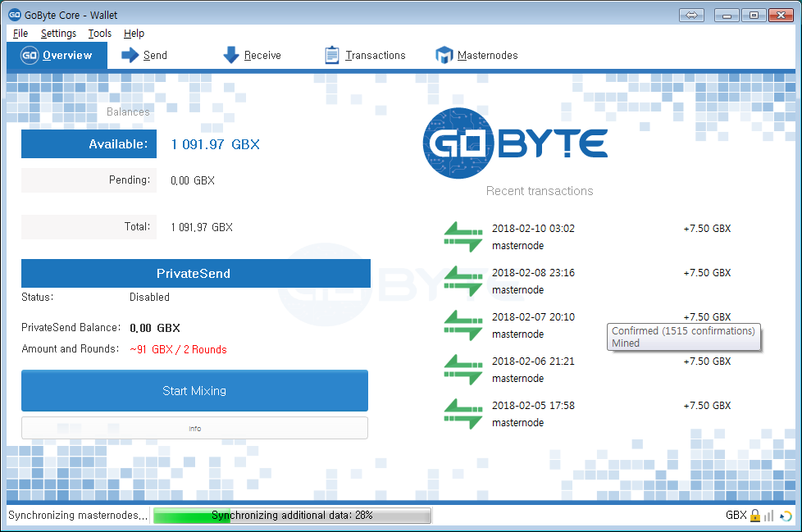
Task: Click the GBX unit selector in status bar
Action: (x=736, y=515)
